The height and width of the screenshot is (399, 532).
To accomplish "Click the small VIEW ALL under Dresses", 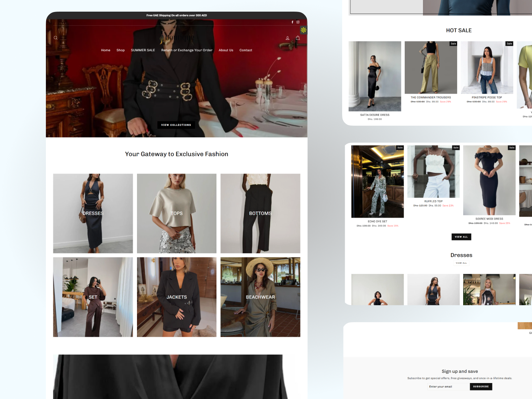I will coord(461,263).
